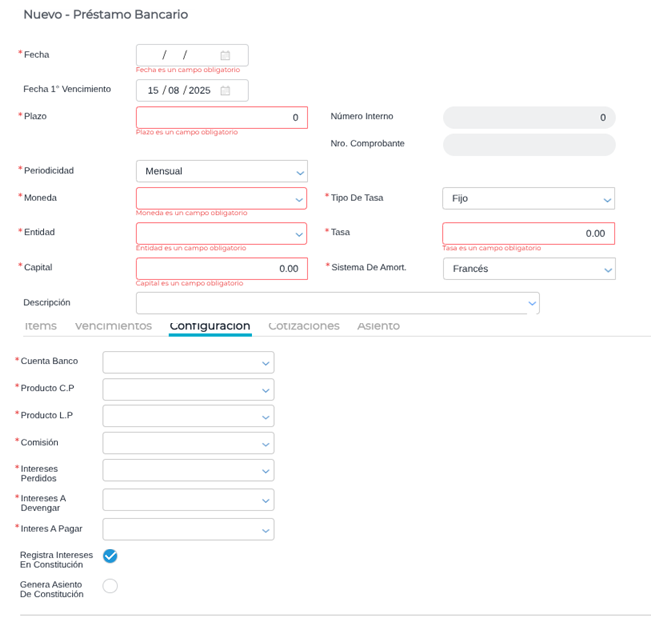Open calendar picker for Fecha field

coord(225,55)
